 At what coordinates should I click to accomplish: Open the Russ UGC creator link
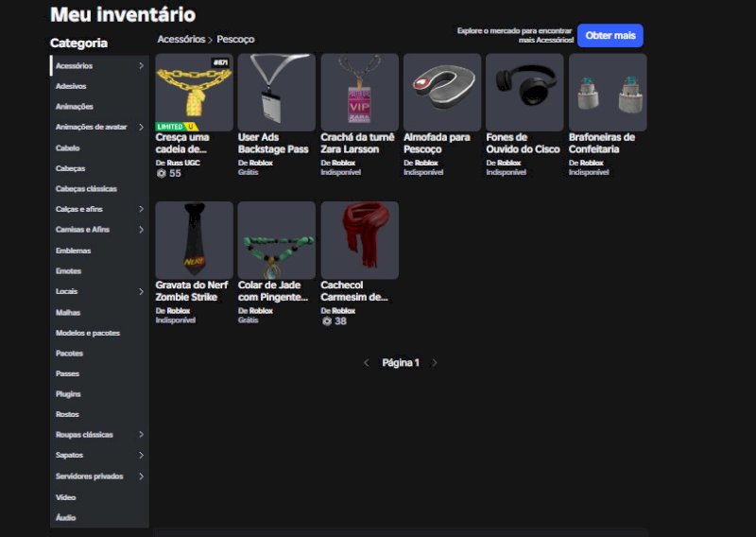183,163
